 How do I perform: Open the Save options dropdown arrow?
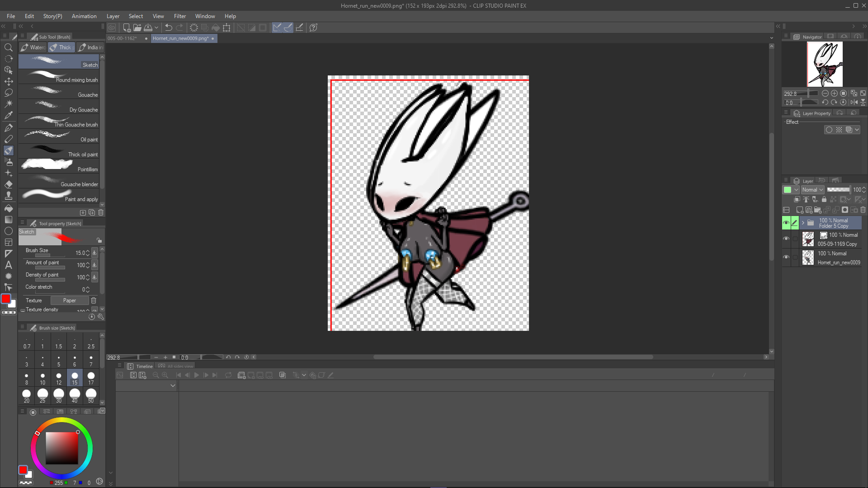156,28
